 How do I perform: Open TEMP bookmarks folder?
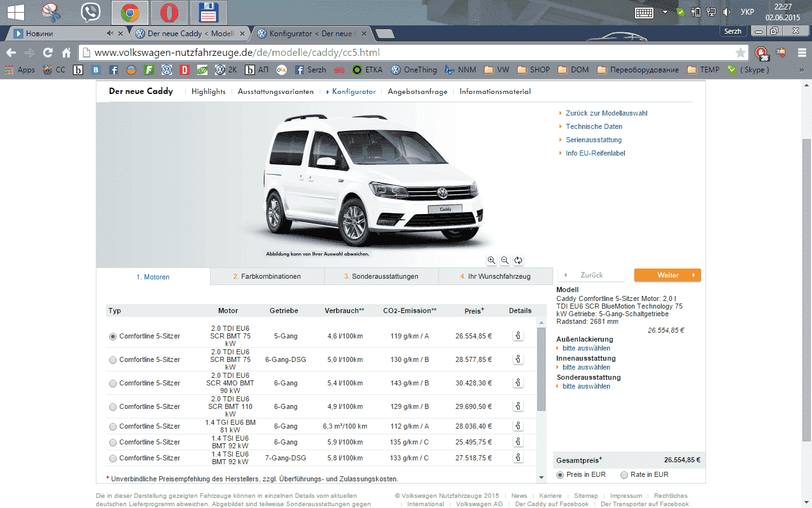tap(703, 70)
